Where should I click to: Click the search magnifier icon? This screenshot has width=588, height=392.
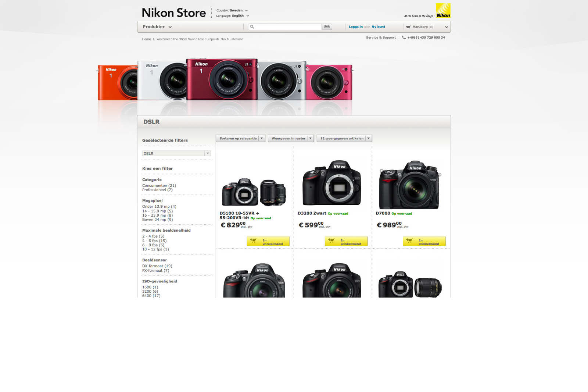[x=252, y=27]
